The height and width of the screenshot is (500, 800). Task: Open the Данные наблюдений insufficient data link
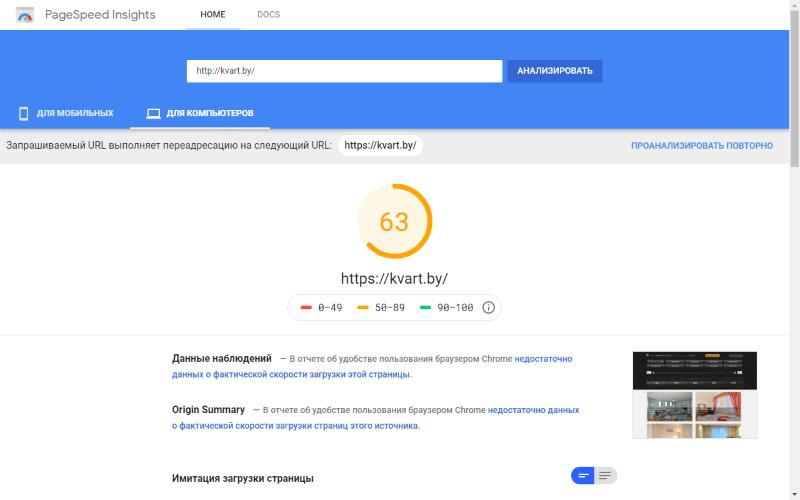point(372,366)
